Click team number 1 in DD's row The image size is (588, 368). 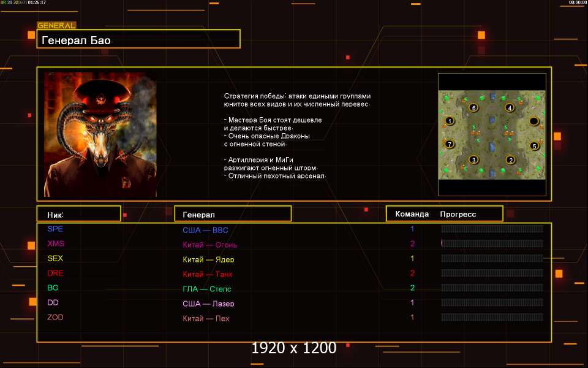point(412,302)
